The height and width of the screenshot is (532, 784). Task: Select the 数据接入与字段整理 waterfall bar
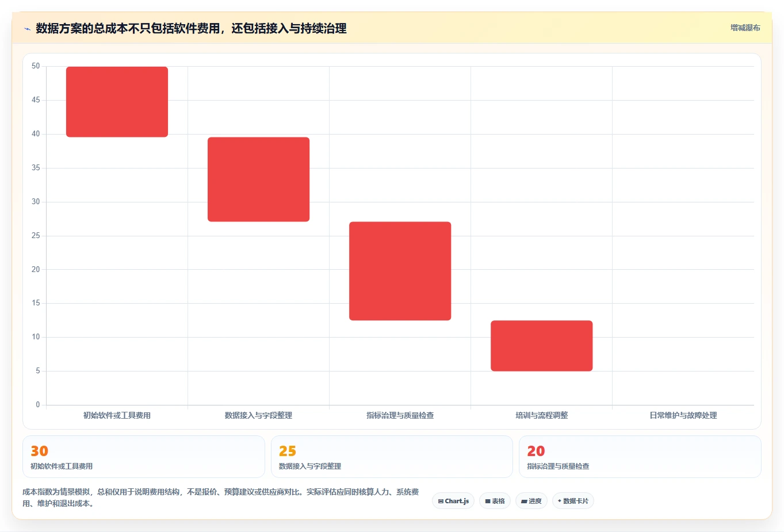pyautogui.click(x=258, y=179)
